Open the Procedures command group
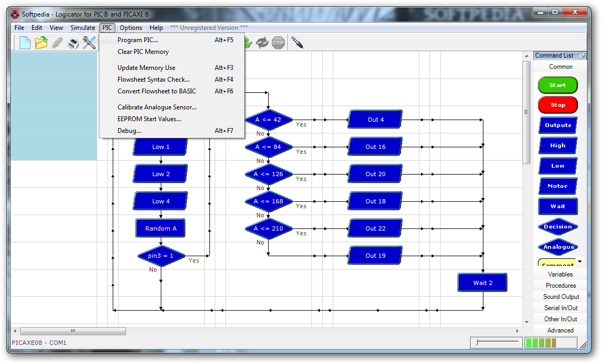 click(560, 286)
